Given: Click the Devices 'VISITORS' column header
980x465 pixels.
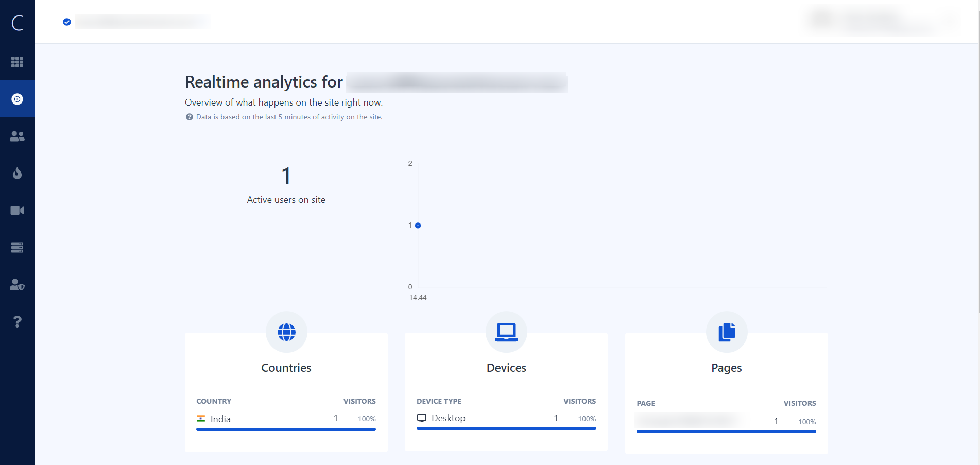Looking at the screenshot, I should (580, 401).
